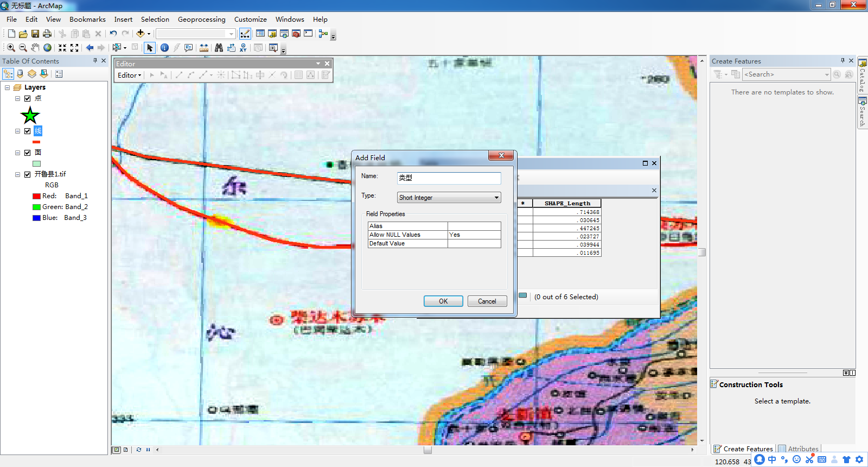This screenshot has height=467, width=868.
Task: Activate the Measure ruler tool
Action: click(204, 48)
